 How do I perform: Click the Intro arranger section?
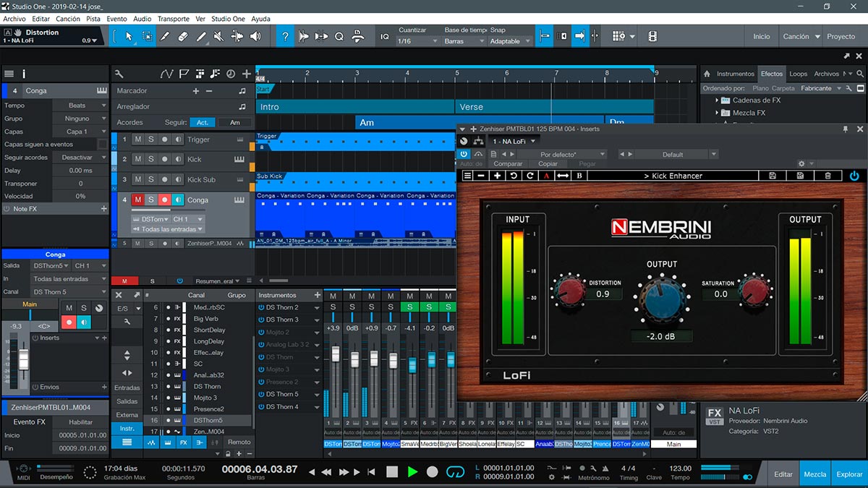pyautogui.click(x=355, y=106)
